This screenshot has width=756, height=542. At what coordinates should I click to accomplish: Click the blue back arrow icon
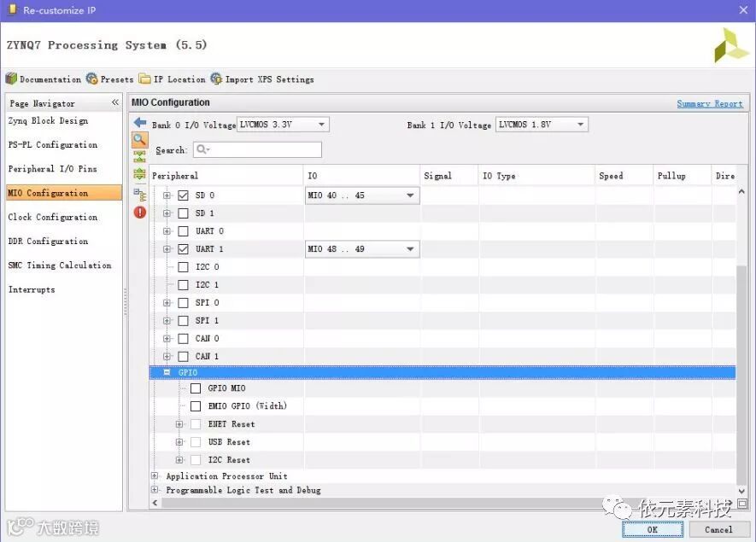tap(140, 122)
